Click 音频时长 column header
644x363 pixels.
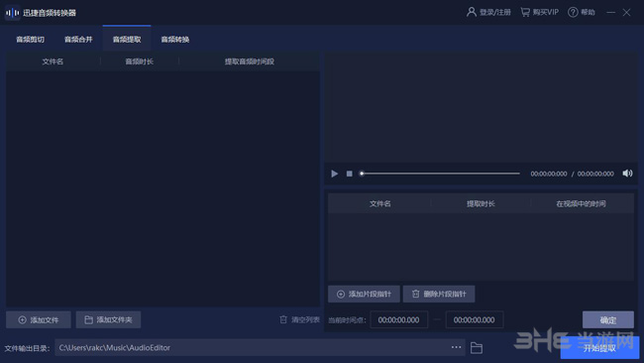click(x=140, y=61)
